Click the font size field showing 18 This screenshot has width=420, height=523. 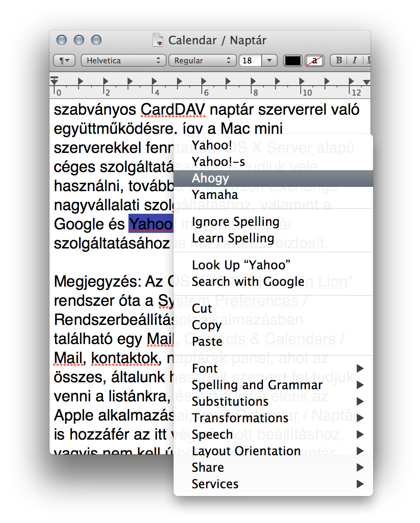[250, 60]
